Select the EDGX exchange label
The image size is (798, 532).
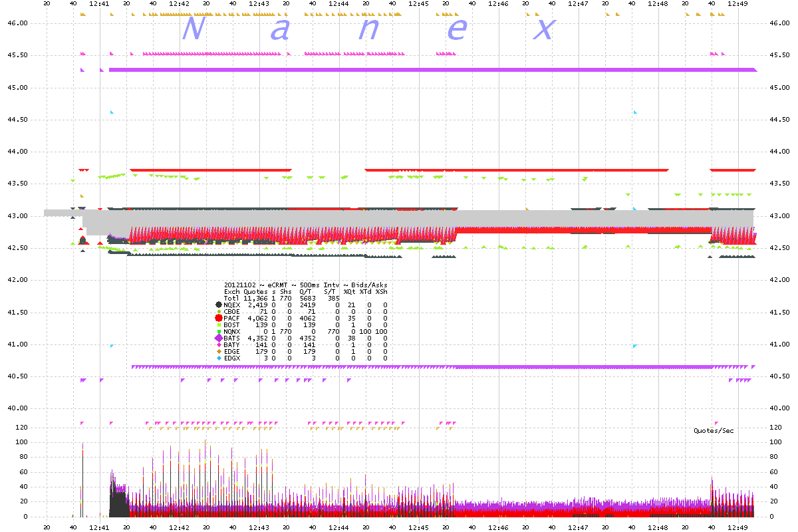(232, 358)
